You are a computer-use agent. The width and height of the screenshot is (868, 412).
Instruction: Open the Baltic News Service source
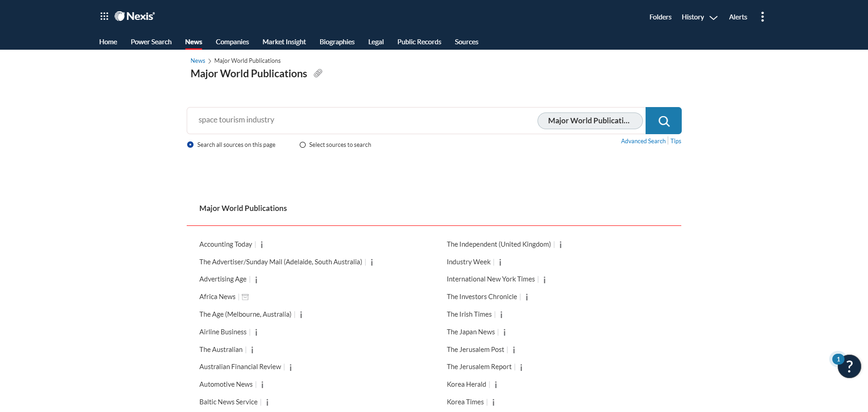tap(228, 402)
